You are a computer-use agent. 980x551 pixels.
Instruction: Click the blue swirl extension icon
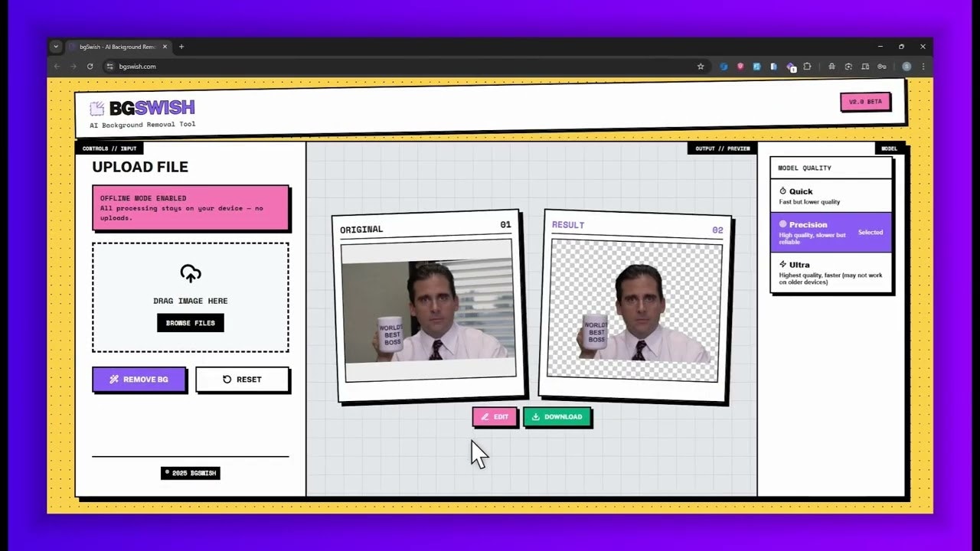click(724, 67)
